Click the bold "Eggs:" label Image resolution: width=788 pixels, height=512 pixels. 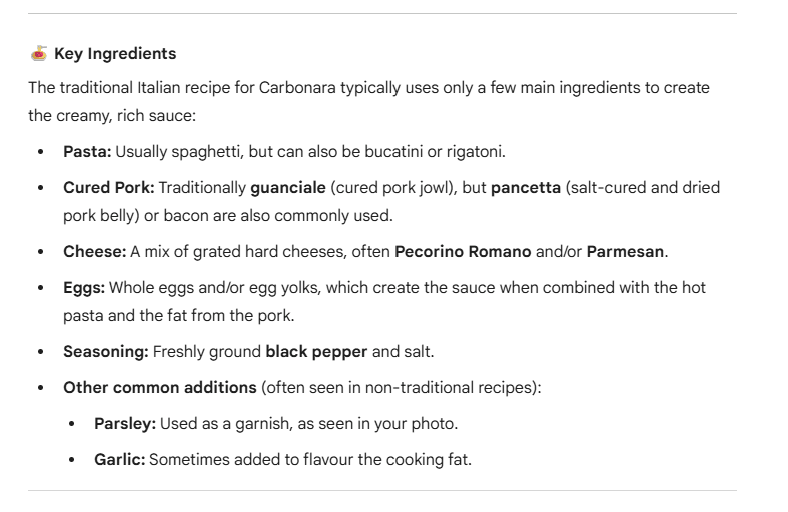[84, 287]
